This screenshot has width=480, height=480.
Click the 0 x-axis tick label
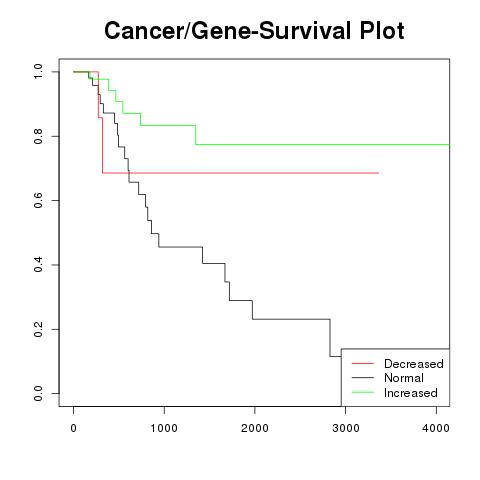point(73,428)
